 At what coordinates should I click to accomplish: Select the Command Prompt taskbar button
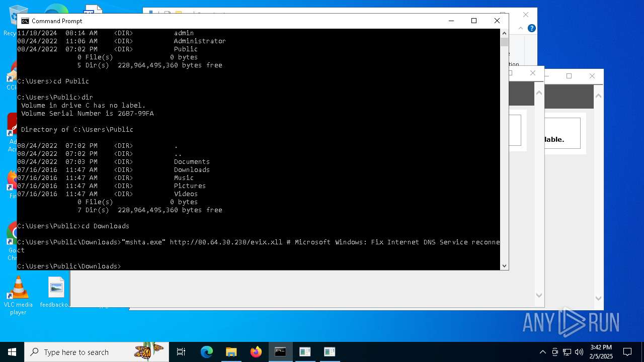[280, 352]
